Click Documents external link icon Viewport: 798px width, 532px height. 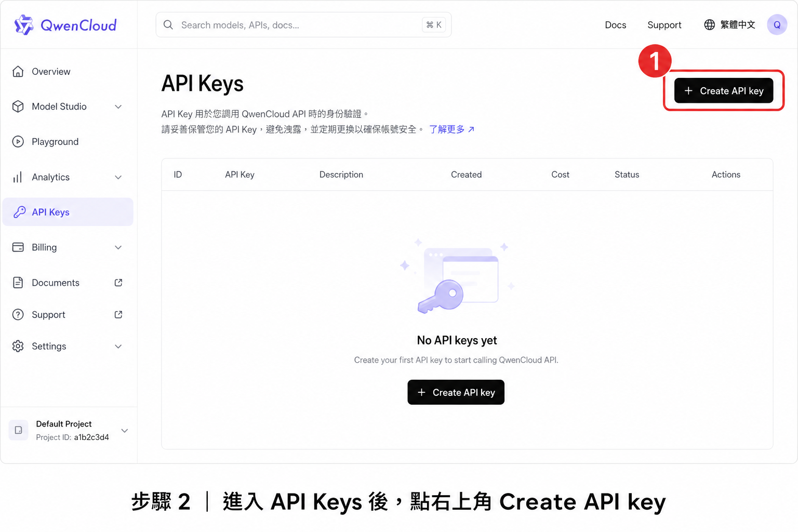click(x=118, y=283)
